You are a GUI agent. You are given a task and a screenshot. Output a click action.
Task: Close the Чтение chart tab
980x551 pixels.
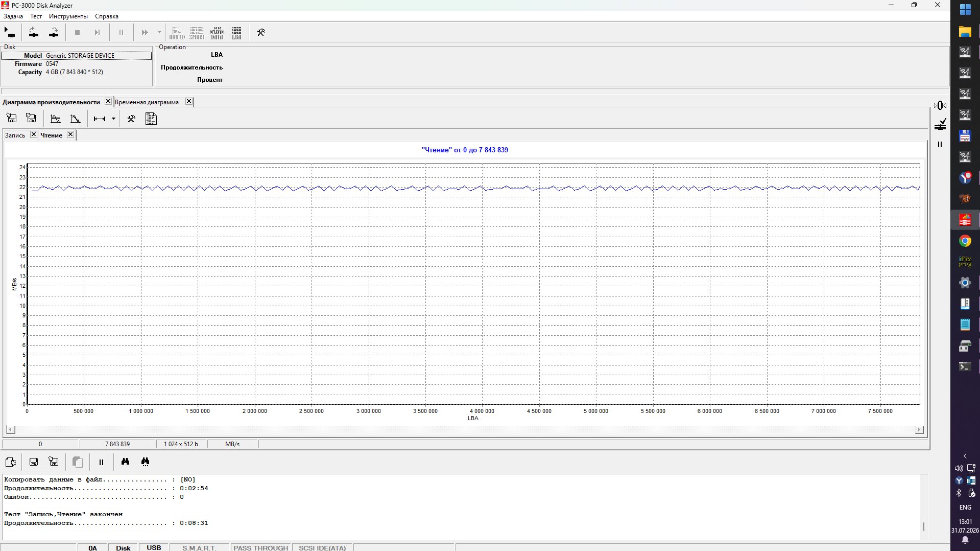click(x=70, y=134)
